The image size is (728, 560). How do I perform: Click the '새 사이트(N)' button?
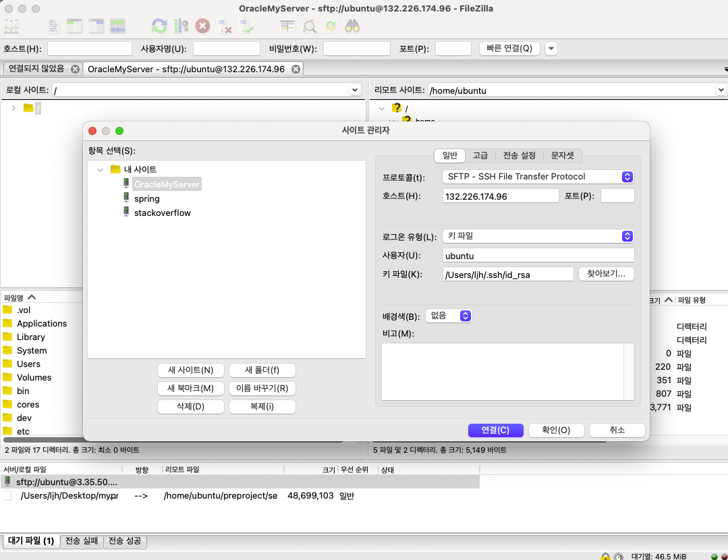191,370
